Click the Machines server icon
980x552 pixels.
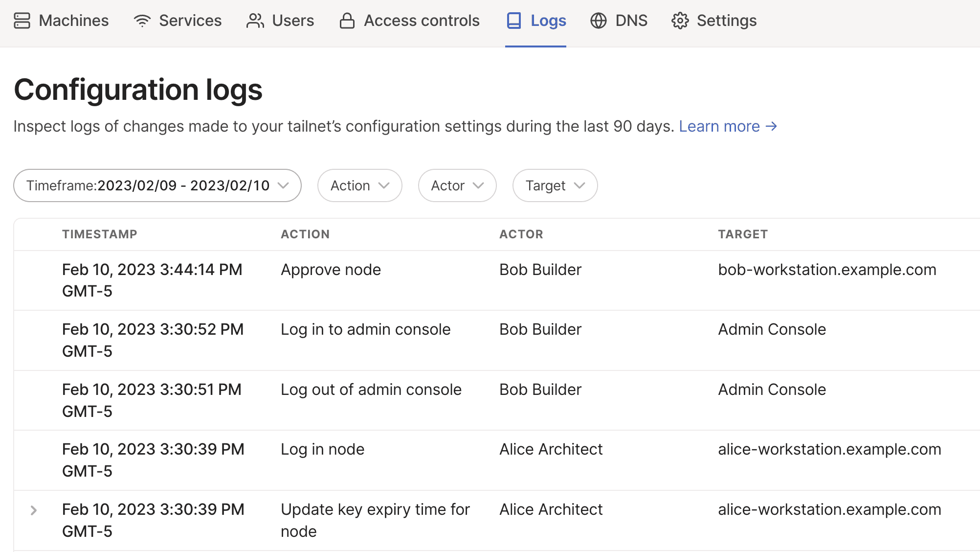tap(22, 21)
